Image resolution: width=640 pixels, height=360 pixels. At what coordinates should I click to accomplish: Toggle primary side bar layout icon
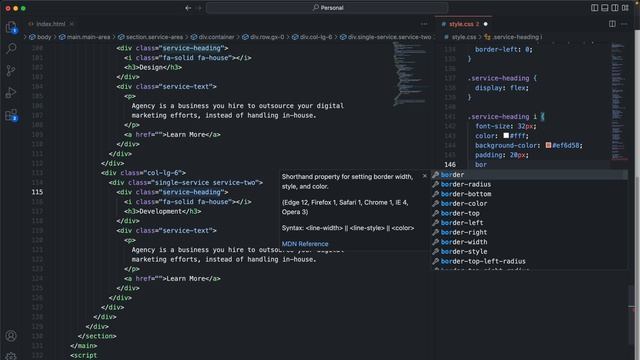point(594,8)
